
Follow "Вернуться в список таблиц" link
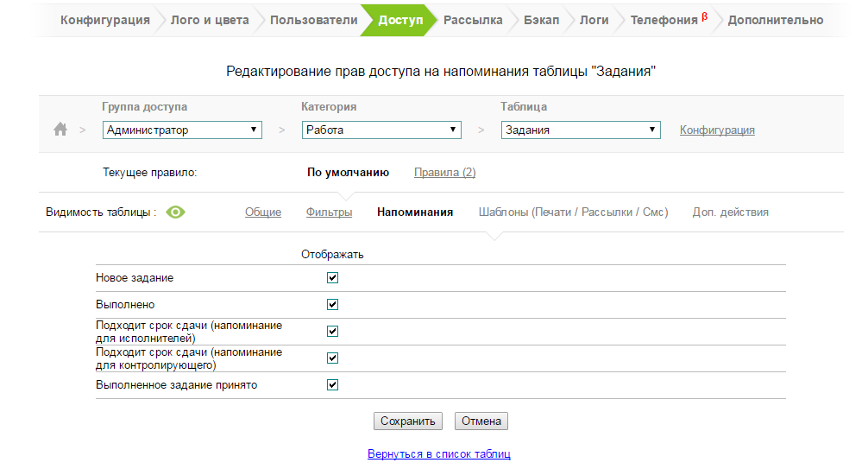tap(439, 453)
